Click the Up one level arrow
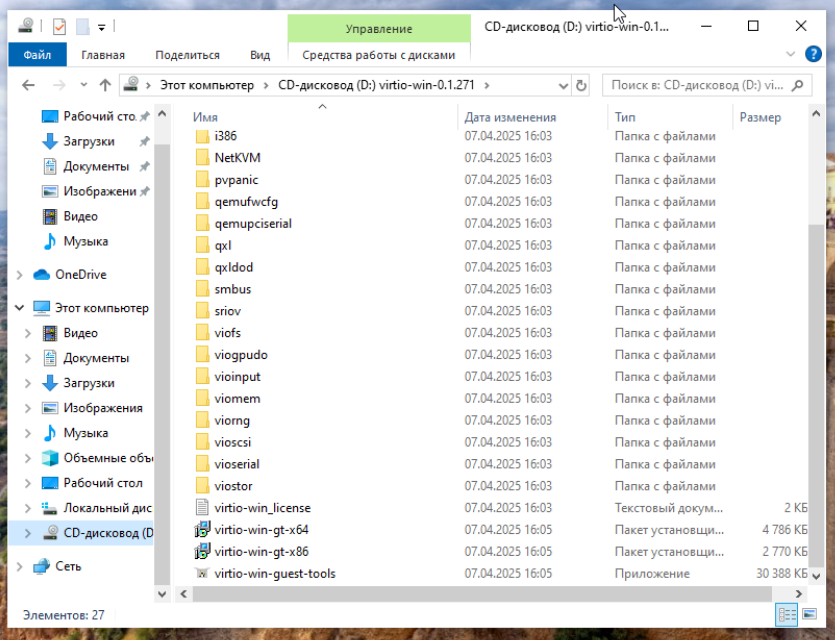 [x=105, y=86]
